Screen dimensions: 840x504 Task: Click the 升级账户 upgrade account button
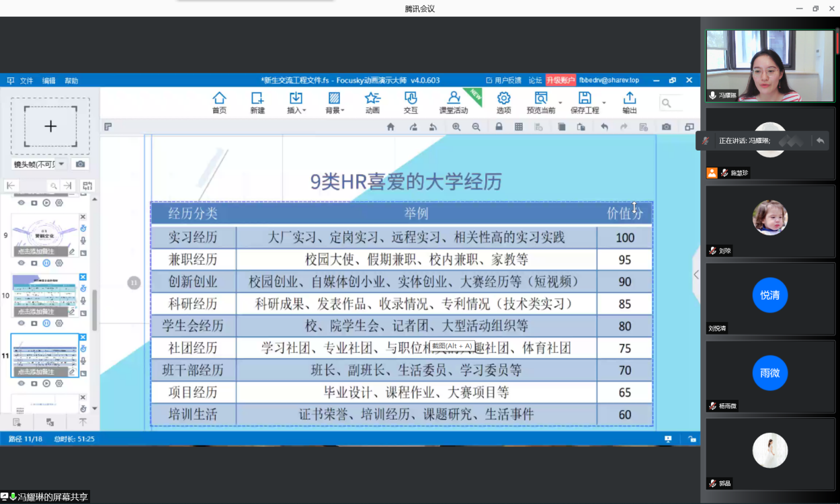click(560, 80)
